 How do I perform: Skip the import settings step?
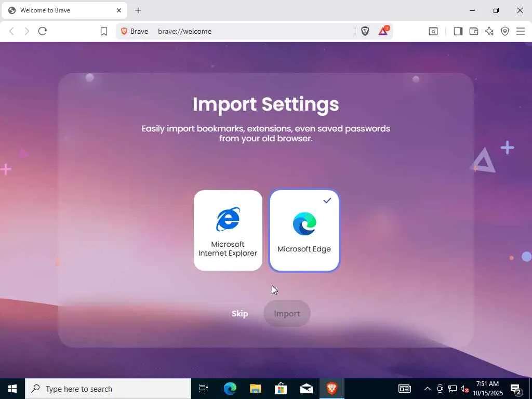coord(240,313)
